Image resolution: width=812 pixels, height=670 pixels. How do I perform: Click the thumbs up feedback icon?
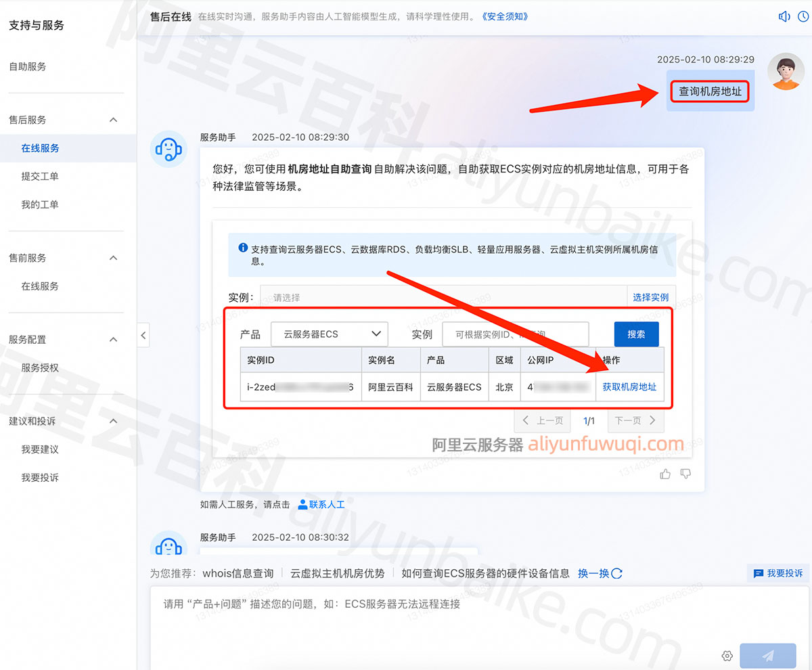(665, 474)
